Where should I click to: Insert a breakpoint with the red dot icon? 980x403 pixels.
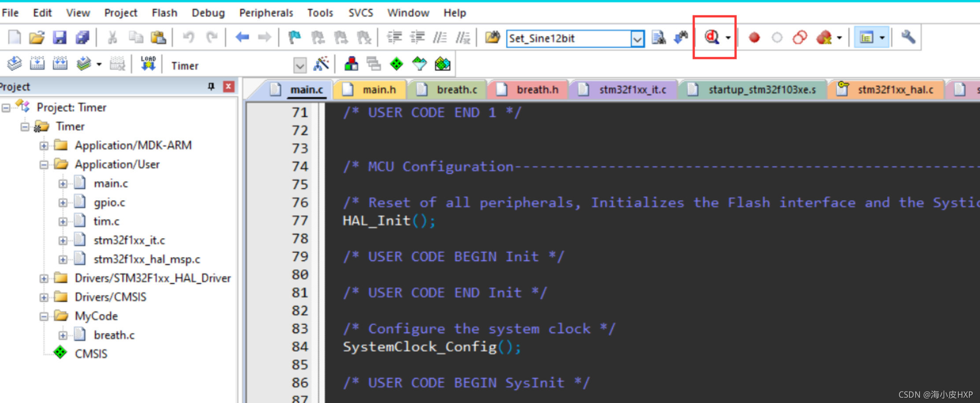tap(754, 38)
